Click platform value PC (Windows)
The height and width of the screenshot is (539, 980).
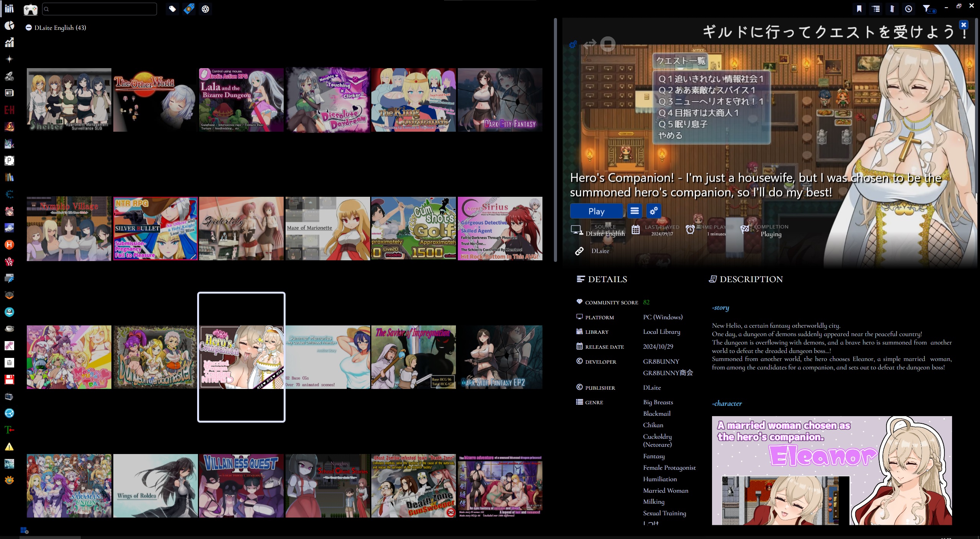click(663, 317)
